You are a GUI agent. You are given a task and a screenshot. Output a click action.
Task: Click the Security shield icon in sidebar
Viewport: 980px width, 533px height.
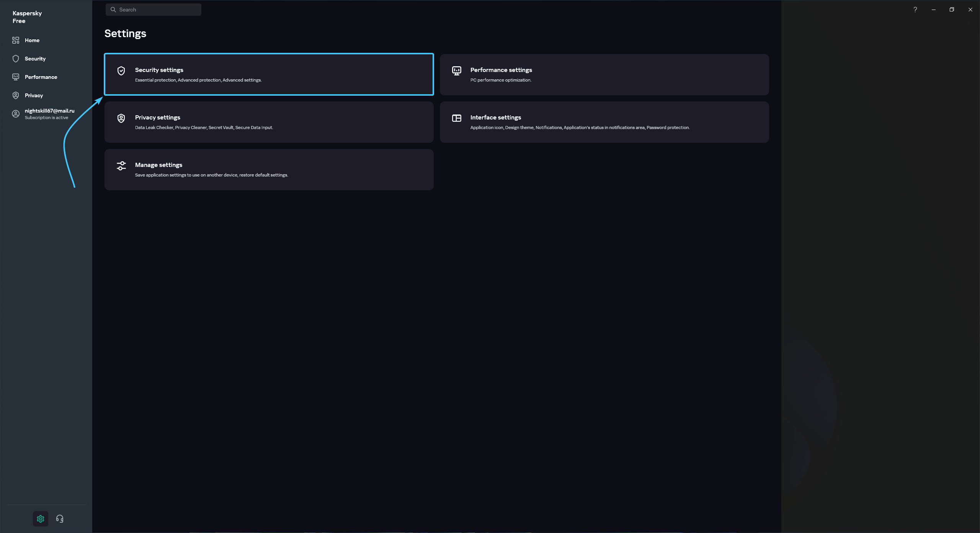tap(16, 59)
